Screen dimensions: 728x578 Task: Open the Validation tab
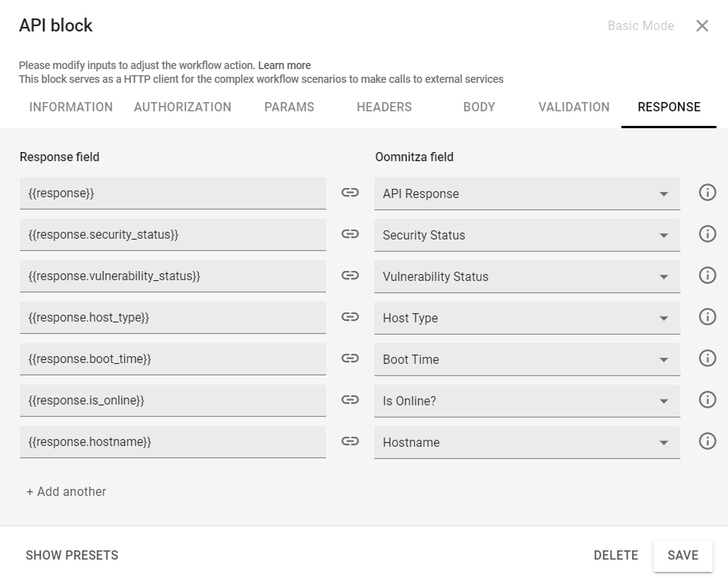573,107
